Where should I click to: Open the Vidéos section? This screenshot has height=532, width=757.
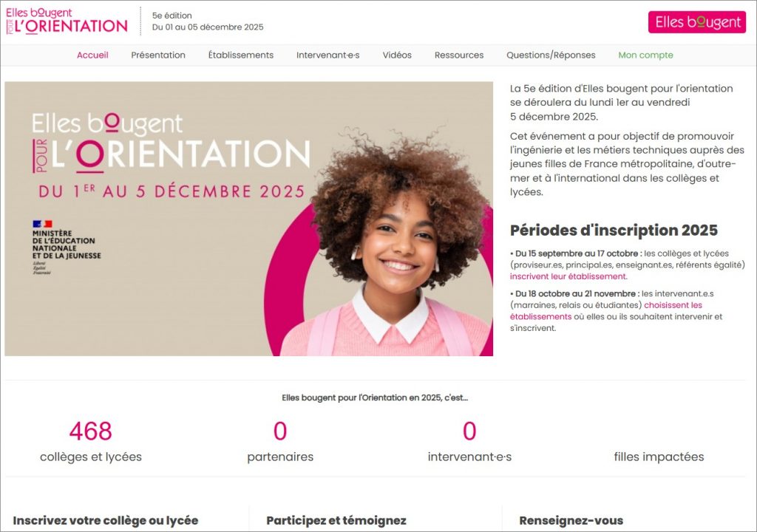(x=397, y=55)
